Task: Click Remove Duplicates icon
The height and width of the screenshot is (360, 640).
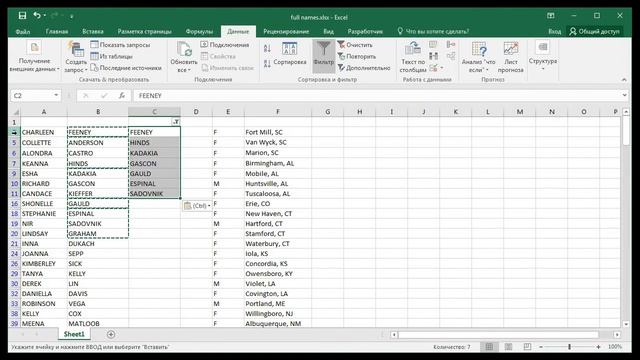Action: (433, 56)
